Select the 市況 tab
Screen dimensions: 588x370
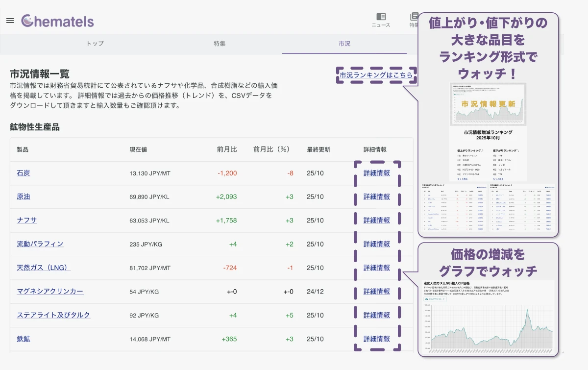(x=345, y=43)
